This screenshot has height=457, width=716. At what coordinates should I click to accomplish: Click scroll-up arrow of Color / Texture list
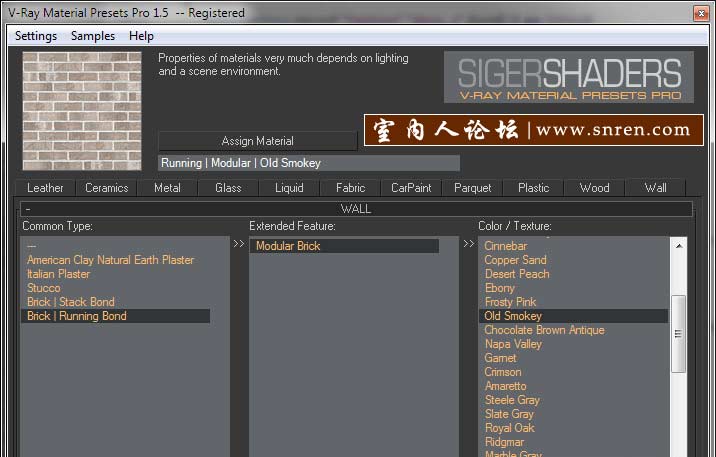click(679, 246)
